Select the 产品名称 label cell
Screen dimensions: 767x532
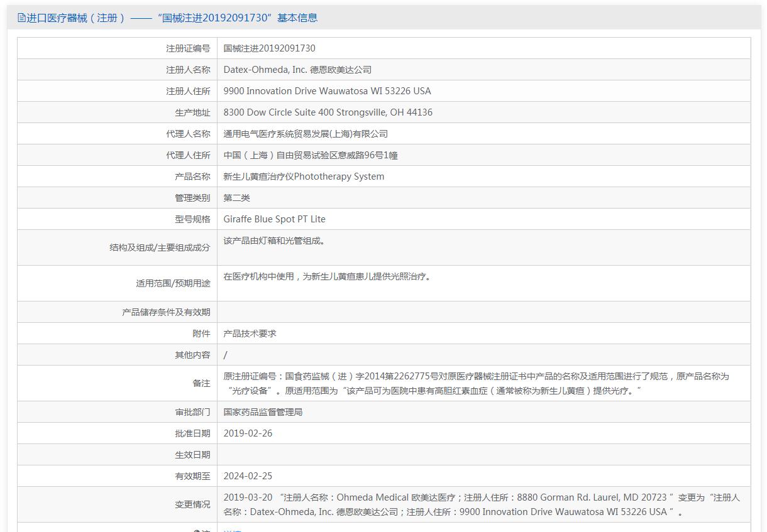tap(117, 176)
